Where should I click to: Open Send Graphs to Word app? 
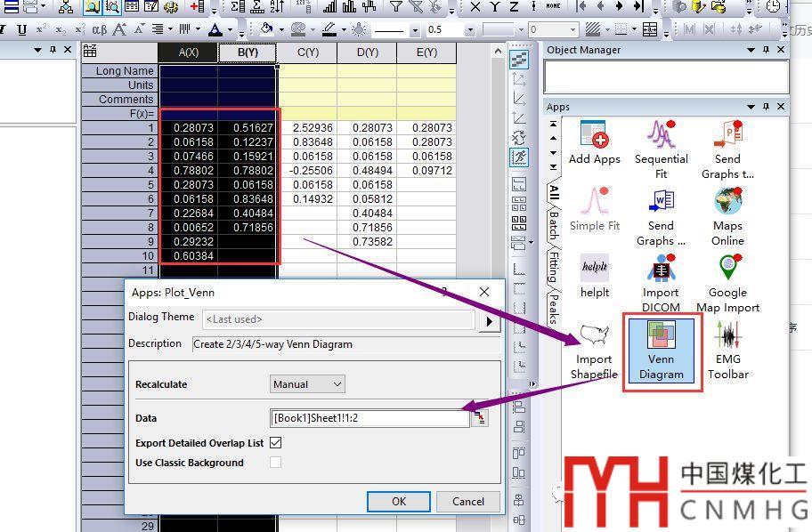click(661, 216)
